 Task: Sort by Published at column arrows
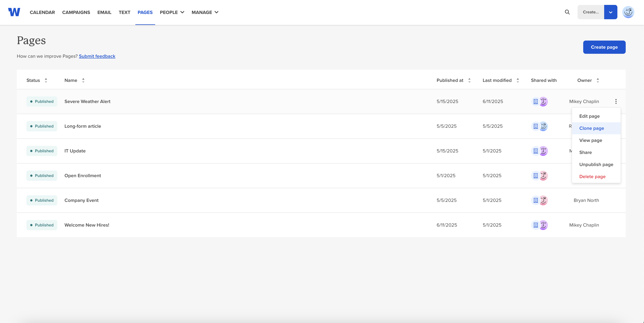pos(469,80)
